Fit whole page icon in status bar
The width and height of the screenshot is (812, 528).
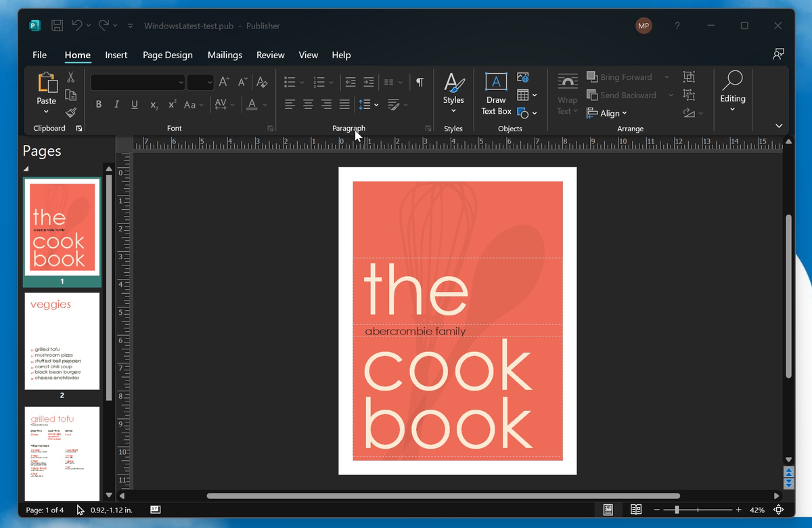tap(778, 510)
